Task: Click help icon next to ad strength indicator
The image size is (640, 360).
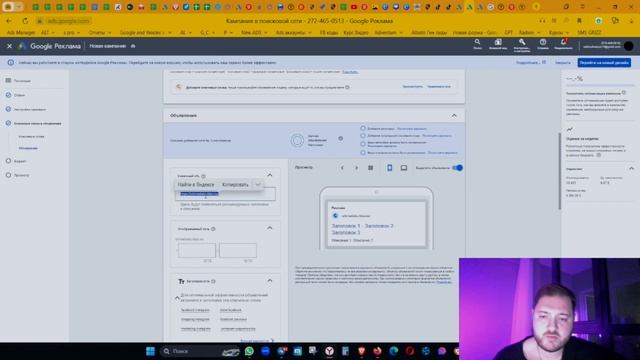Action: (x=341, y=139)
